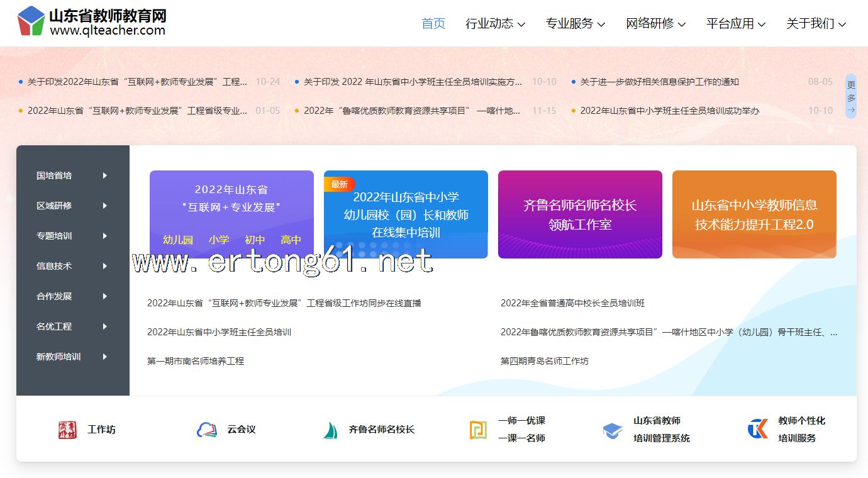Screen dimensions: 868x478
Task: Open the 关于我们 menu item
Action: point(816,24)
